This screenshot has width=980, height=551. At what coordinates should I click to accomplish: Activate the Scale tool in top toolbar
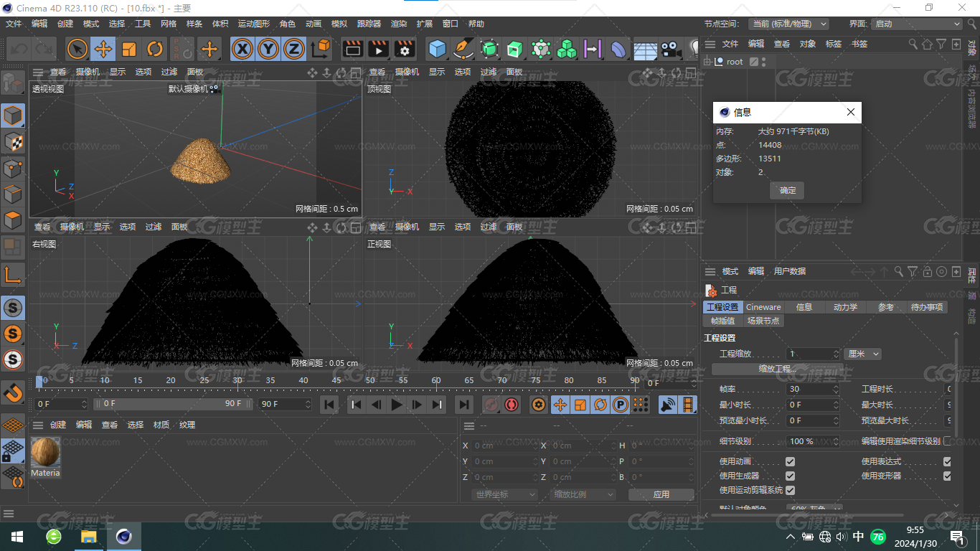click(129, 49)
